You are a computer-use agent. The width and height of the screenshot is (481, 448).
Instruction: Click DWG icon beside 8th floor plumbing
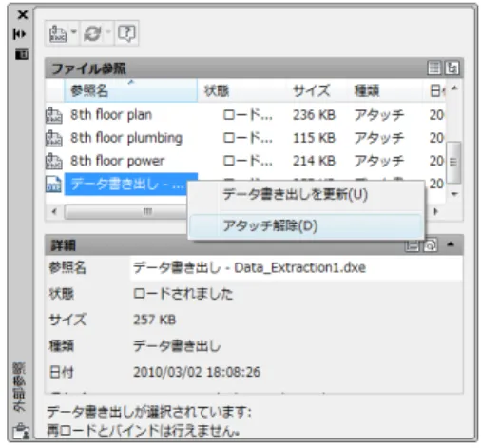(54, 138)
